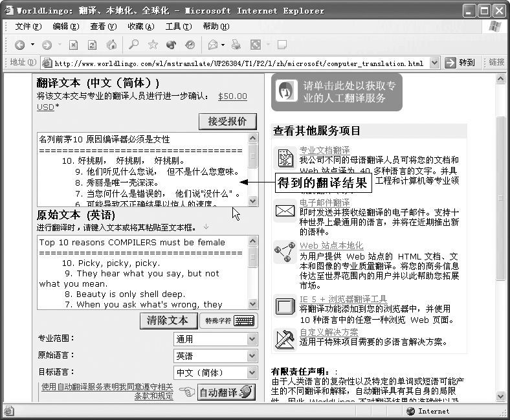Go to the Home page icon
This screenshot has width=510, height=420.
111,45
